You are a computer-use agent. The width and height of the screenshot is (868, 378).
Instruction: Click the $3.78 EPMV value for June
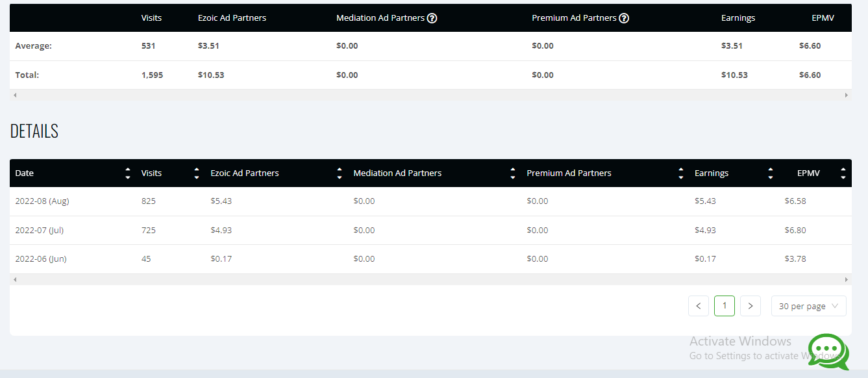pyautogui.click(x=795, y=259)
